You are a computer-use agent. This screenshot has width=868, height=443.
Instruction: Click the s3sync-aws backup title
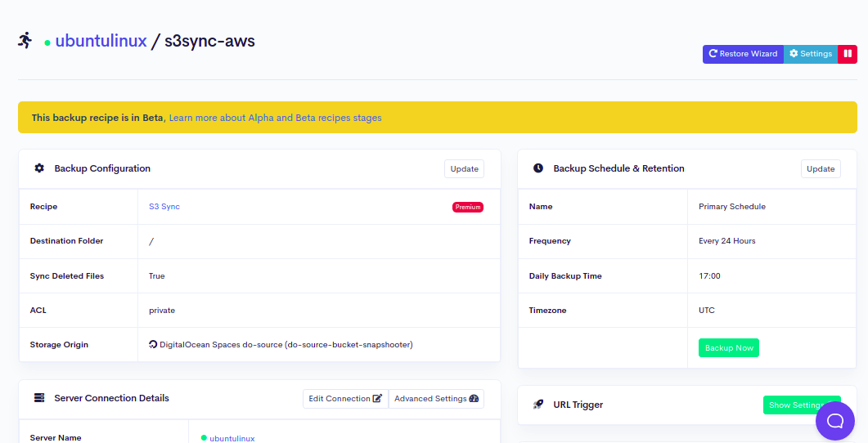(x=209, y=41)
